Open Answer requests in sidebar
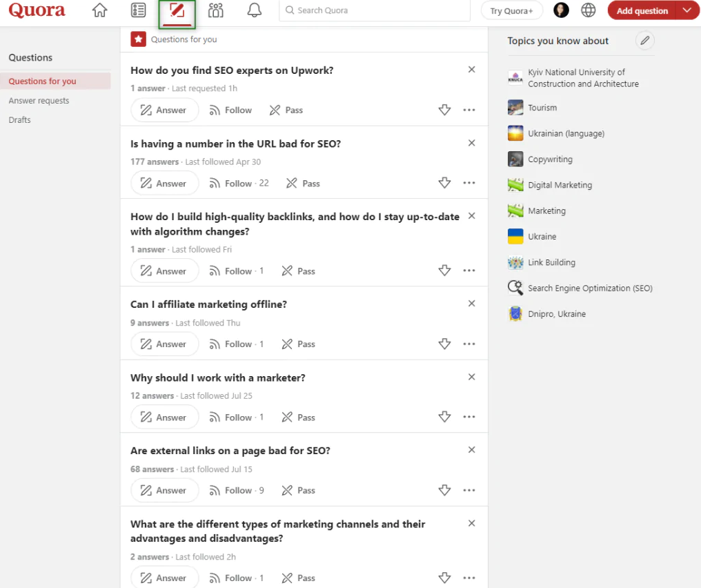The image size is (701, 588). pos(39,101)
